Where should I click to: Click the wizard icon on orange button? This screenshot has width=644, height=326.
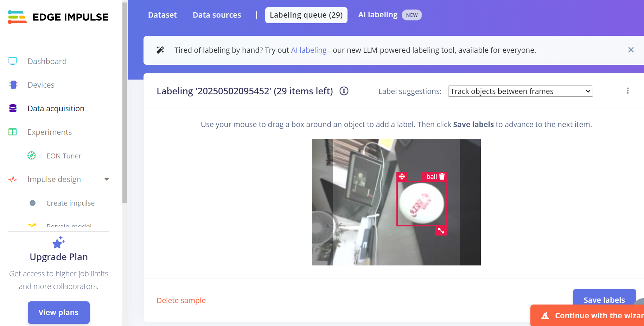[x=545, y=315]
